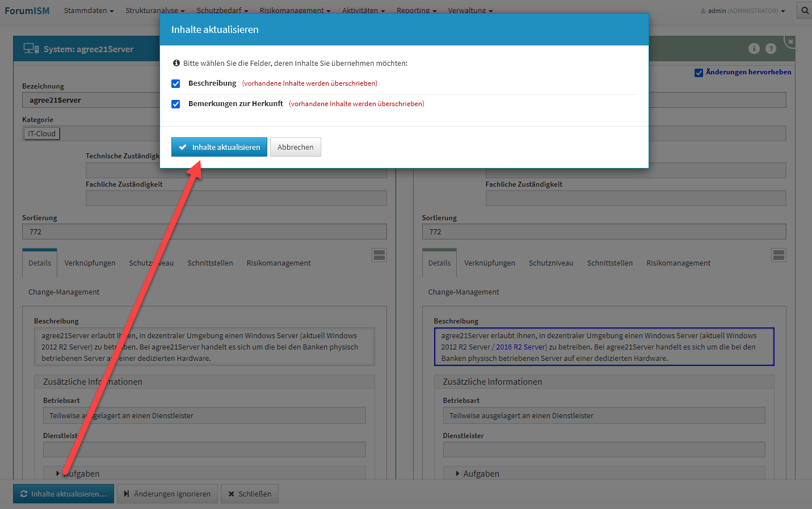Open the Schutzbedarf dropdown menu
812x509 pixels.
tap(222, 11)
